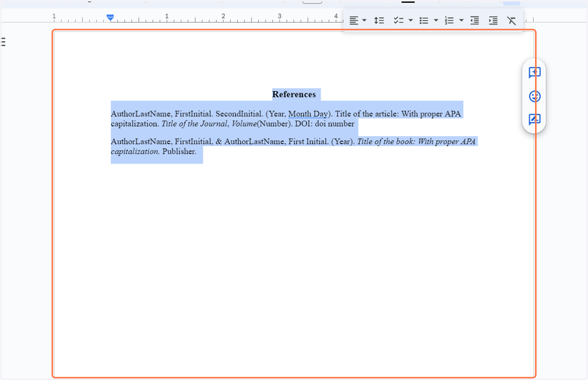This screenshot has width=588, height=380.
Task: Expand numbered list style options arrow
Action: click(x=462, y=21)
